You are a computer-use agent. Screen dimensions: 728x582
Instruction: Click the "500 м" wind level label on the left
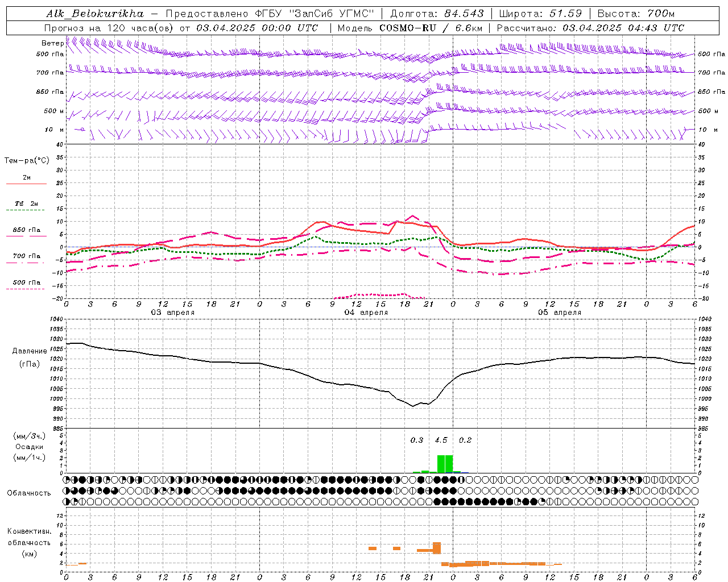click(x=54, y=111)
